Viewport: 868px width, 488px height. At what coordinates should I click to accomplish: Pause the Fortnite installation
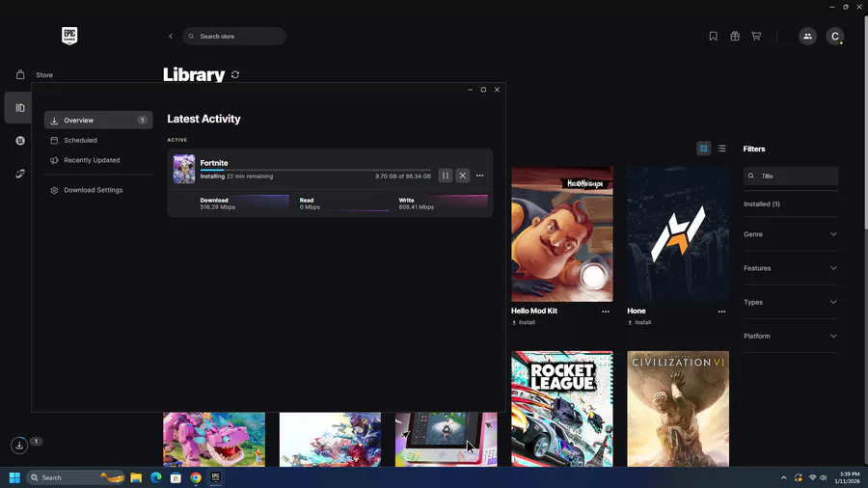tap(445, 176)
